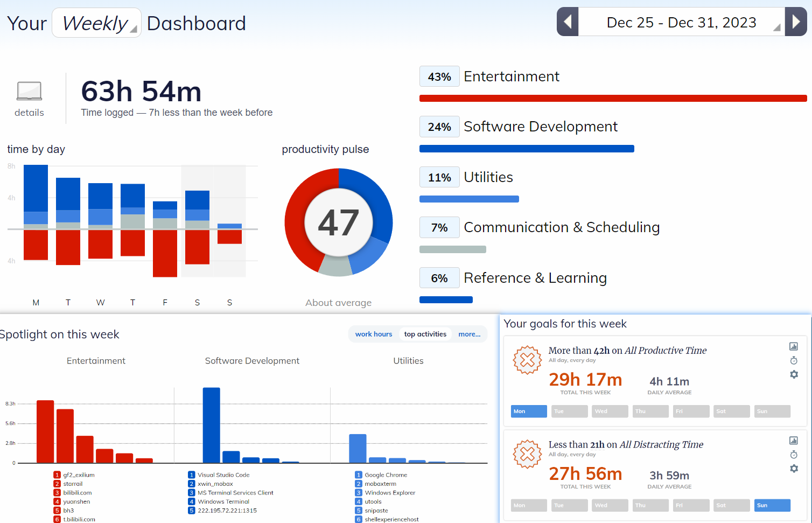Select Mon in the Distracting Time goal
The width and height of the screenshot is (812, 523).
pos(529,505)
